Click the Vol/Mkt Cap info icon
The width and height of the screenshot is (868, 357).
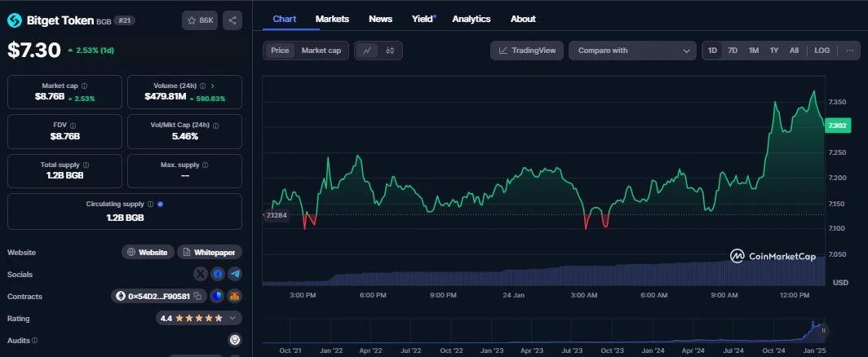(x=216, y=126)
